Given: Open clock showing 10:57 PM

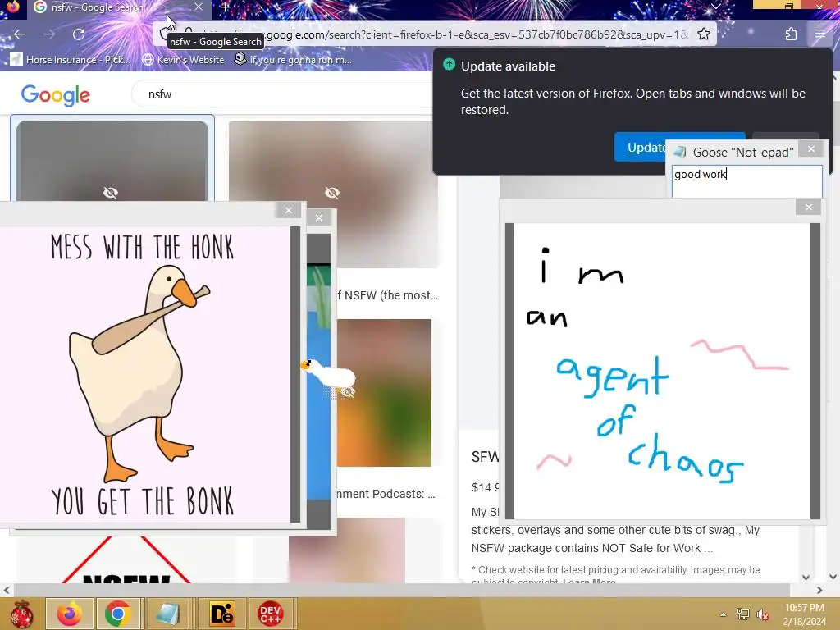Looking at the screenshot, I should click(x=805, y=614).
